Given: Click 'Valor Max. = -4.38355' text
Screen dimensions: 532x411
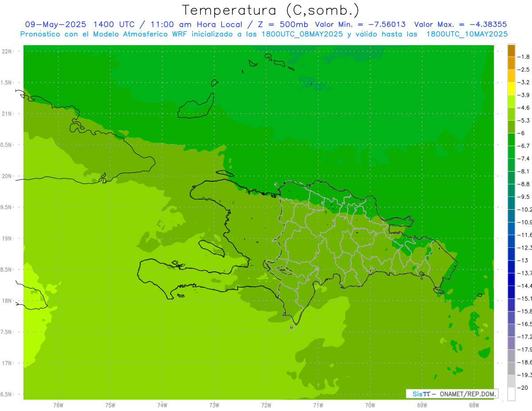Looking at the screenshot, I should click(460, 24).
